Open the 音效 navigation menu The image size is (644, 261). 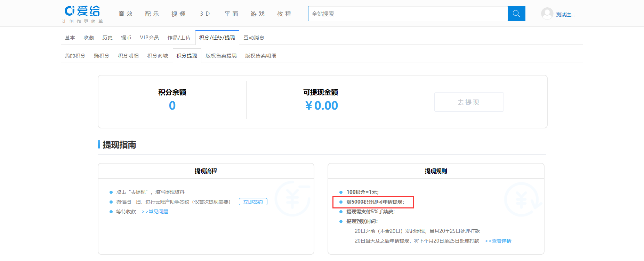126,14
